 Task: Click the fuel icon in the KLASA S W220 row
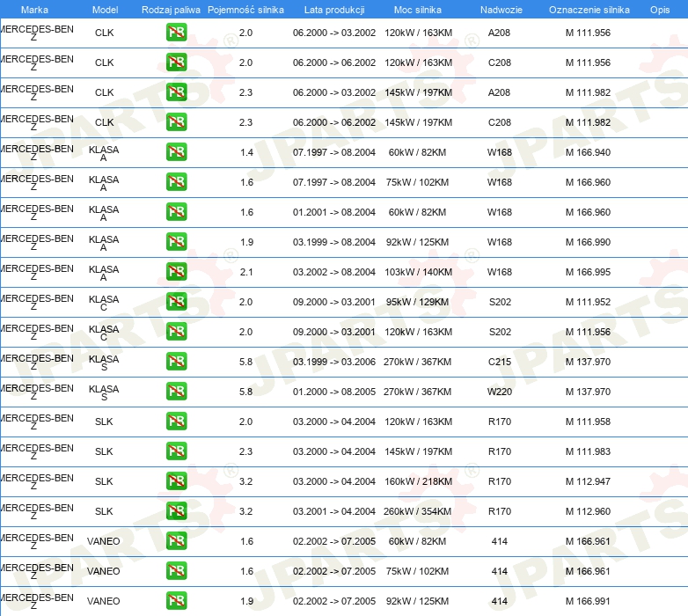click(x=176, y=391)
